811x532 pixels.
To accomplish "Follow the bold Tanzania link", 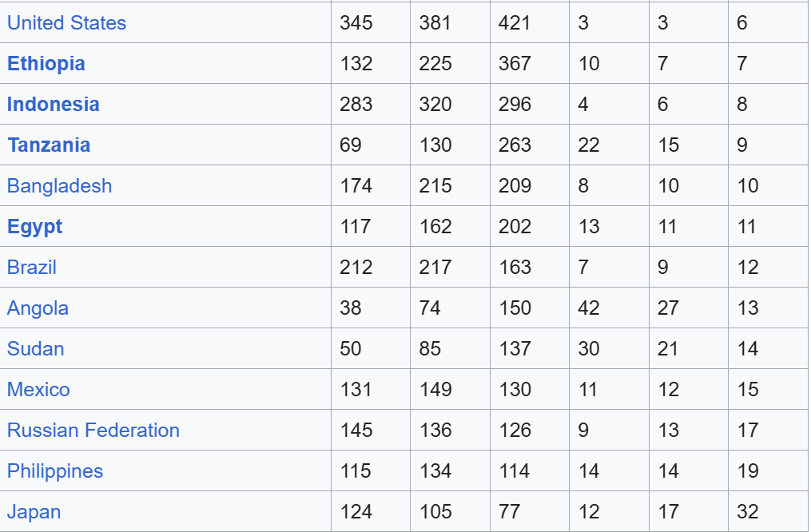I will tap(49, 145).
